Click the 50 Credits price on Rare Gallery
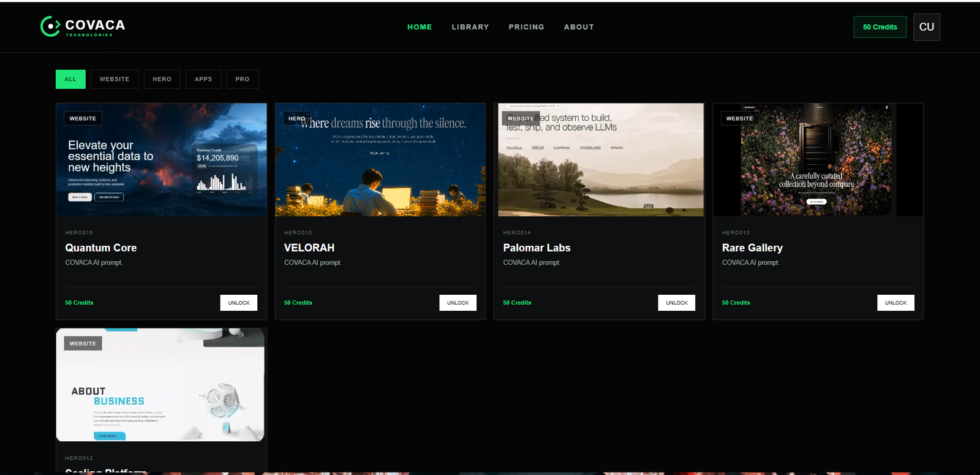Screen dimensions: 980x475 click(736, 303)
